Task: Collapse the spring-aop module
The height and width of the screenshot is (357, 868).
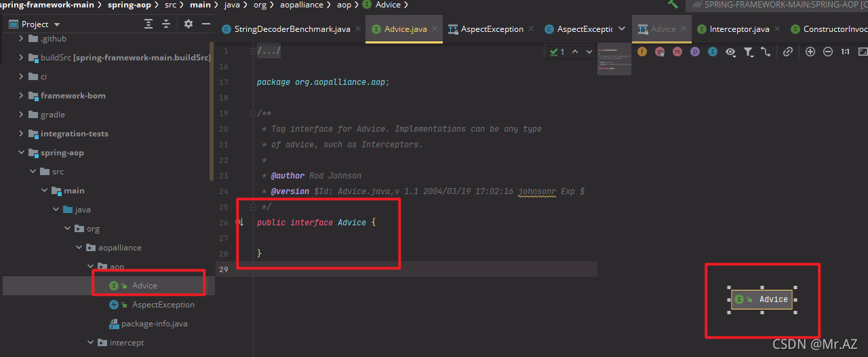Action: pyautogui.click(x=22, y=153)
